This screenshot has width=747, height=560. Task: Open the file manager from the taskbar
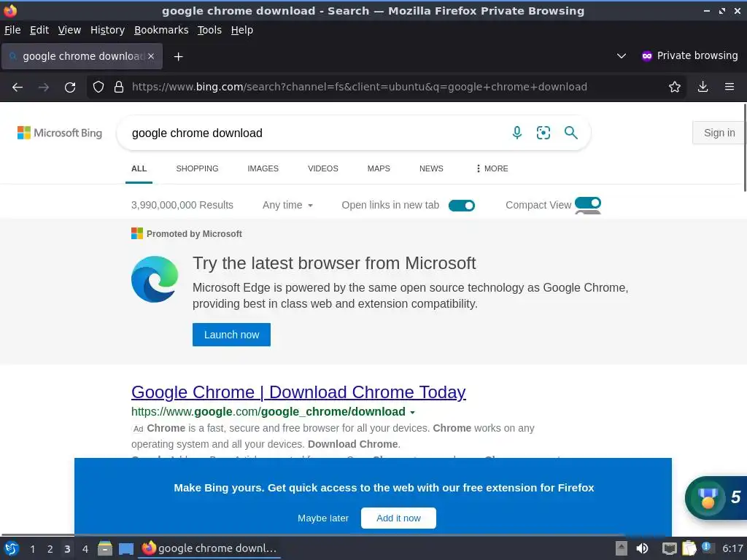tap(105, 548)
